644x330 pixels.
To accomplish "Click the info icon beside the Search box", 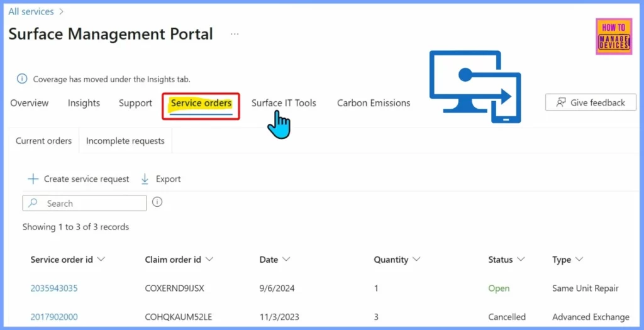I will (157, 202).
